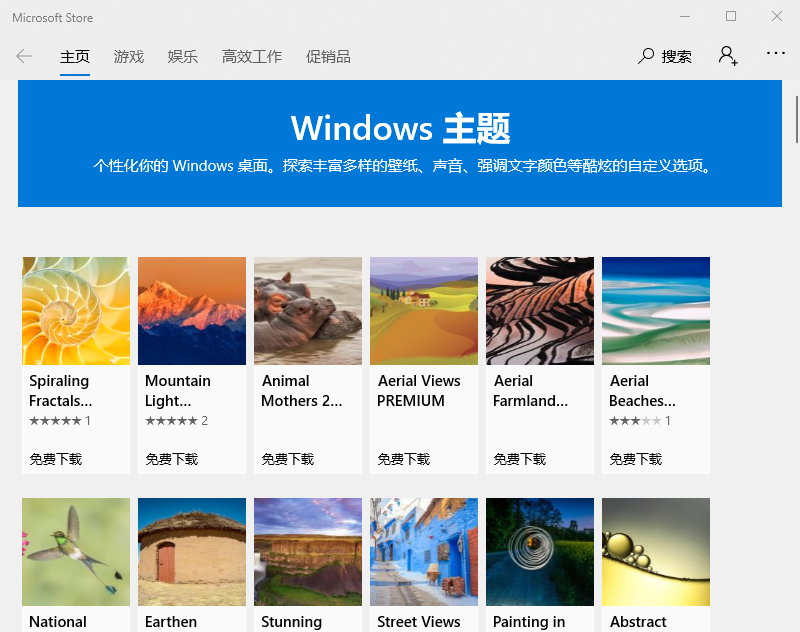Click the back arrow navigation icon
The image size is (800, 632).
coord(24,56)
